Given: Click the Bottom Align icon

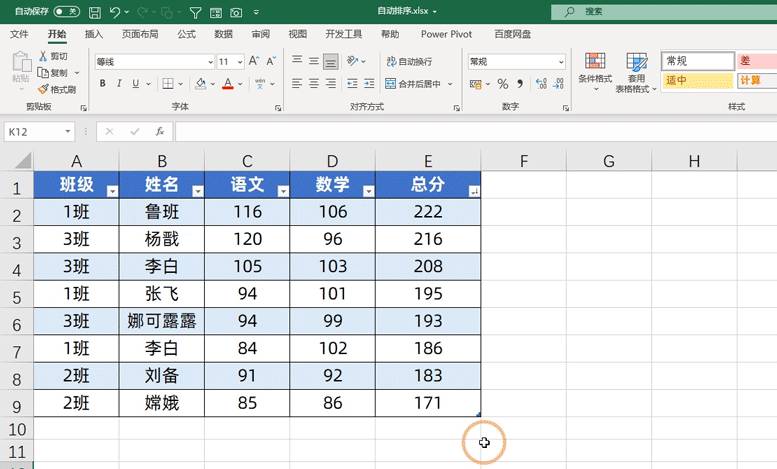Looking at the screenshot, I should point(331,61).
